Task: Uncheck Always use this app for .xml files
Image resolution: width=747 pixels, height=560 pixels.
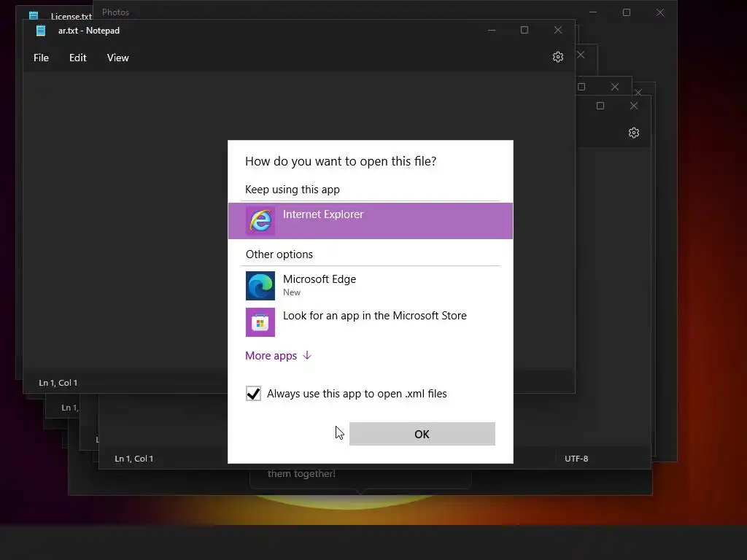Action: tap(253, 394)
